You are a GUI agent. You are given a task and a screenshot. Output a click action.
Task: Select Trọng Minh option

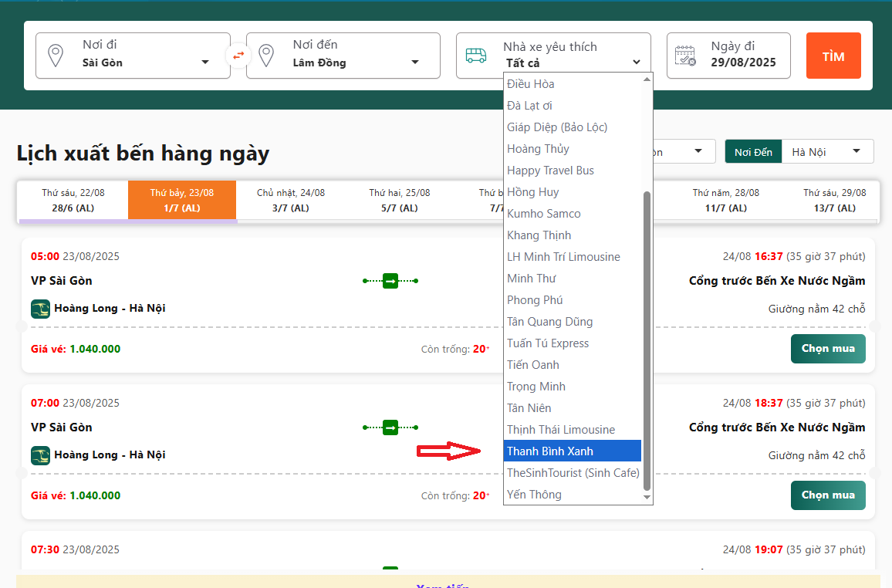[573, 387]
